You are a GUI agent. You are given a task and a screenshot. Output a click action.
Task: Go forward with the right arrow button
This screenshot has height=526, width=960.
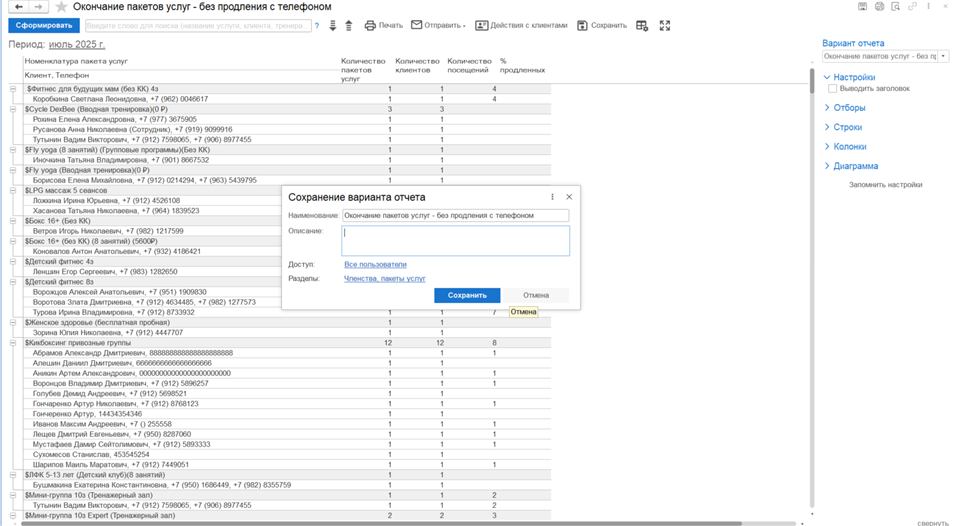click(x=39, y=7)
